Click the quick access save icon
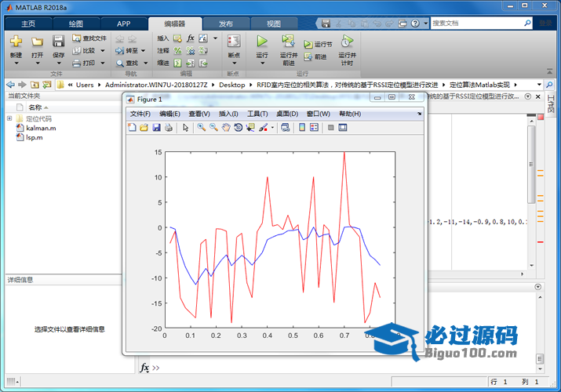This screenshot has width=561, height=392. pyautogui.click(x=326, y=24)
